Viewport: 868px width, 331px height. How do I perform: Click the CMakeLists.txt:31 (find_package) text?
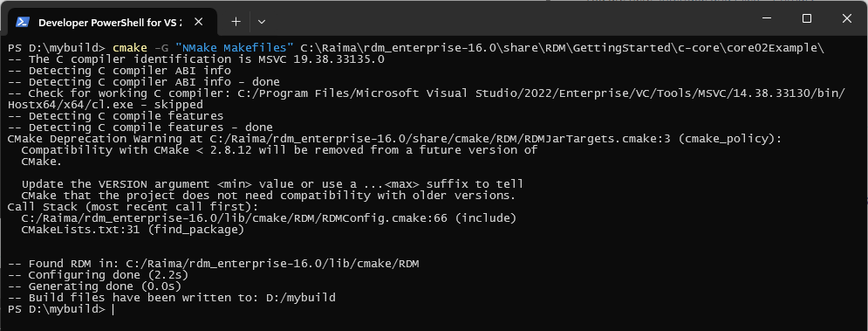click(x=133, y=230)
